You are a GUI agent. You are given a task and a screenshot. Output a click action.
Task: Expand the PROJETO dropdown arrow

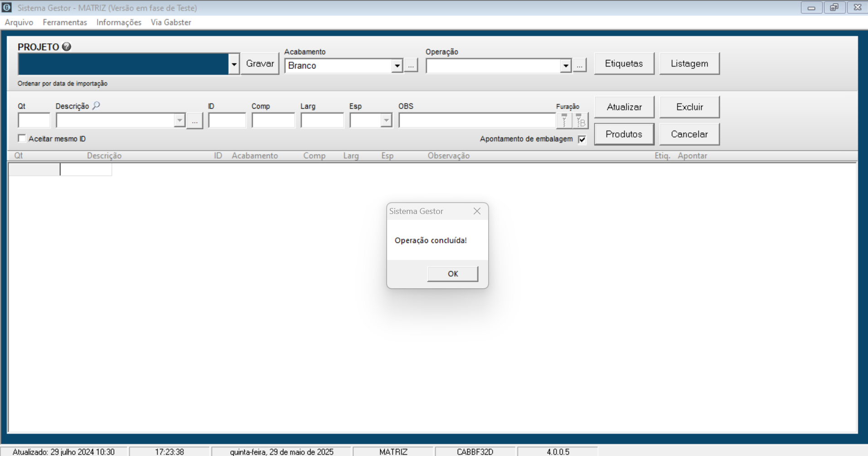click(x=234, y=64)
